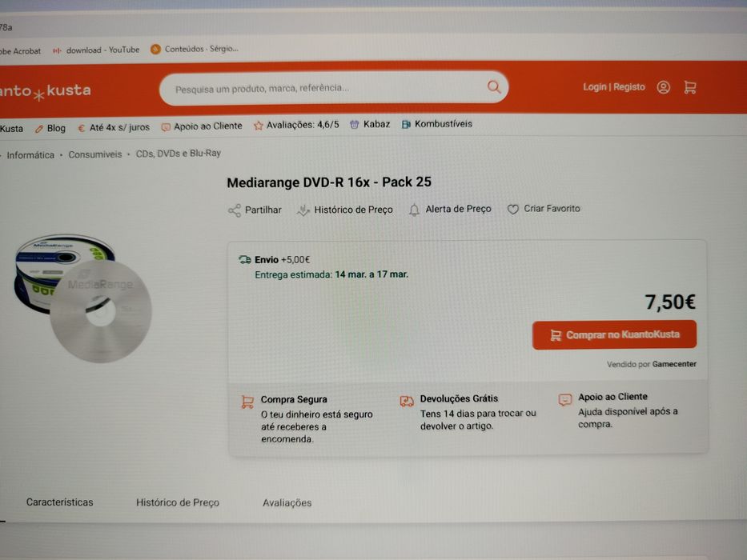Click the Alerta de Preço bell

coord(414,210)
